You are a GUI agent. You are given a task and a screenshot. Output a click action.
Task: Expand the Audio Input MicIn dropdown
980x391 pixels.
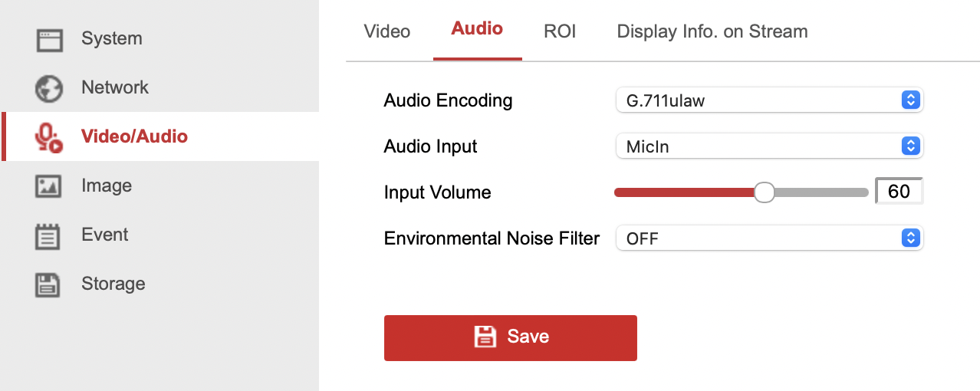(x=769, y=146)
